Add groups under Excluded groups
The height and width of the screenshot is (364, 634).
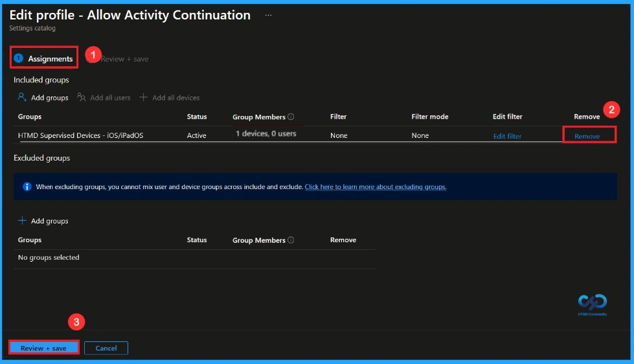[43, 221]
